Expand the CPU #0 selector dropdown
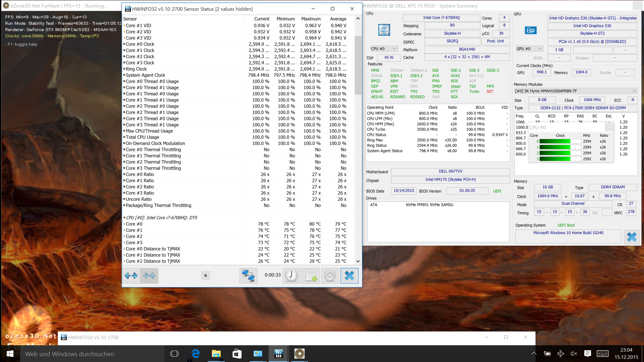 click(x=383, y=49)
